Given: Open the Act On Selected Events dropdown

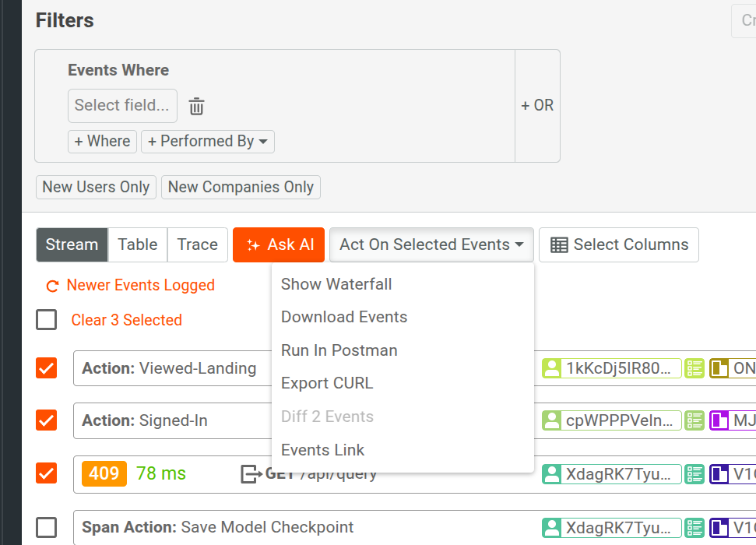Looking at the screenshot, I should tap(431, 244).
